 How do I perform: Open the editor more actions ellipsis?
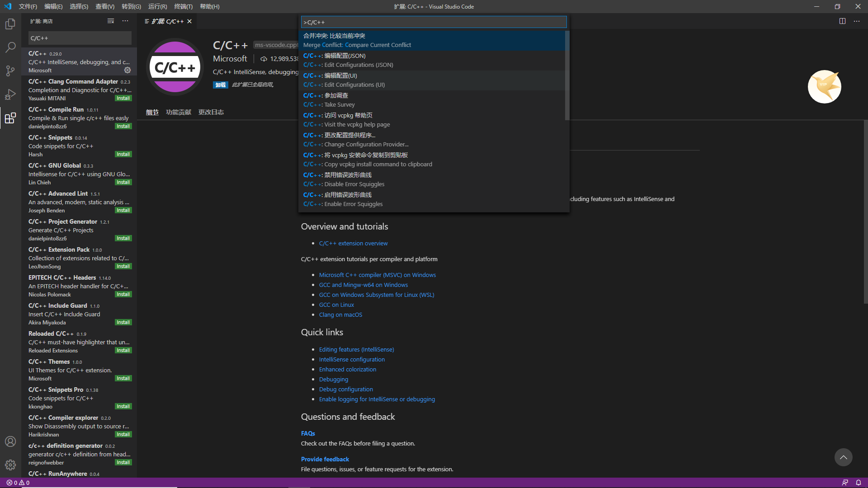[x=857, y=21]
